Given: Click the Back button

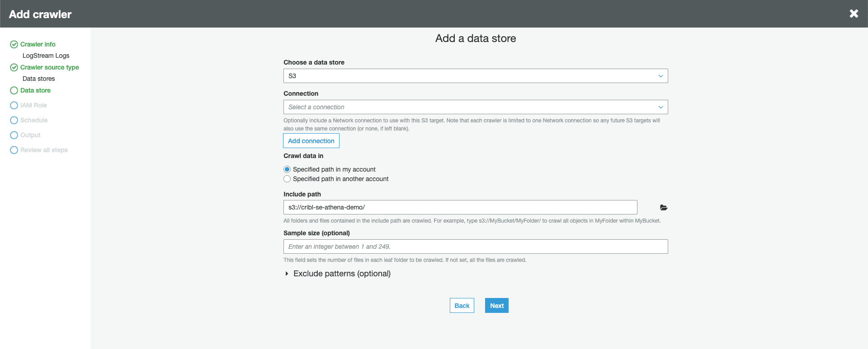Looking at the screenshot, I should pos(462,306).
